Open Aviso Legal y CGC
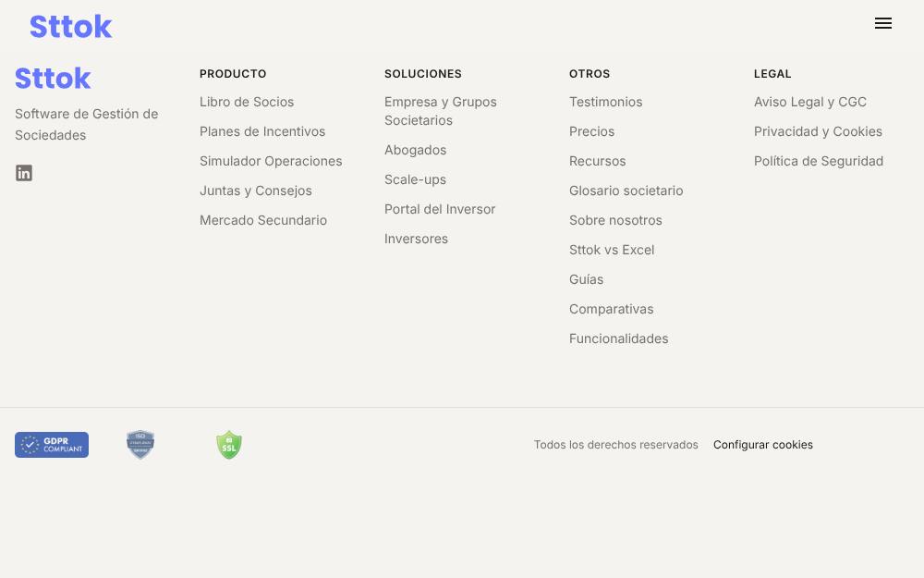Viewport: 924px width, 578px height. (x=810, y=102)
